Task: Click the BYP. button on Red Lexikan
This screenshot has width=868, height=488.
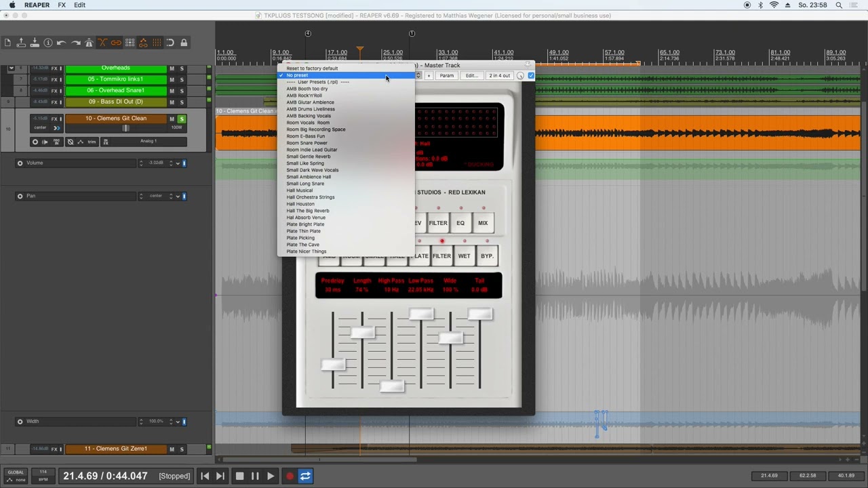Action: pos(487,256)
